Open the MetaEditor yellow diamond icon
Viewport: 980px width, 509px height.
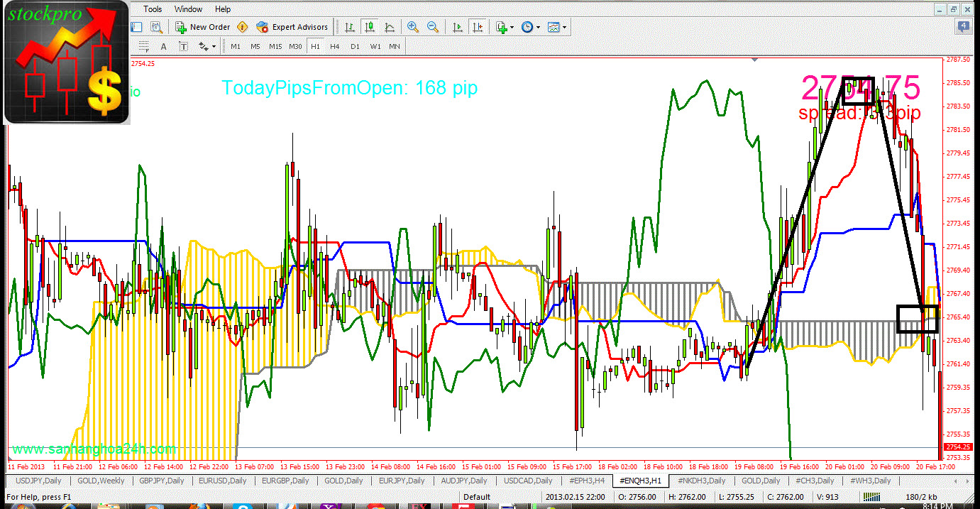point(243,27)
